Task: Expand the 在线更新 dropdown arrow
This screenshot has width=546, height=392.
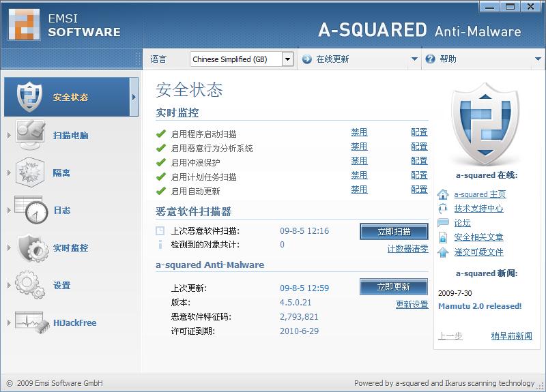Action: tap(414, 59)
